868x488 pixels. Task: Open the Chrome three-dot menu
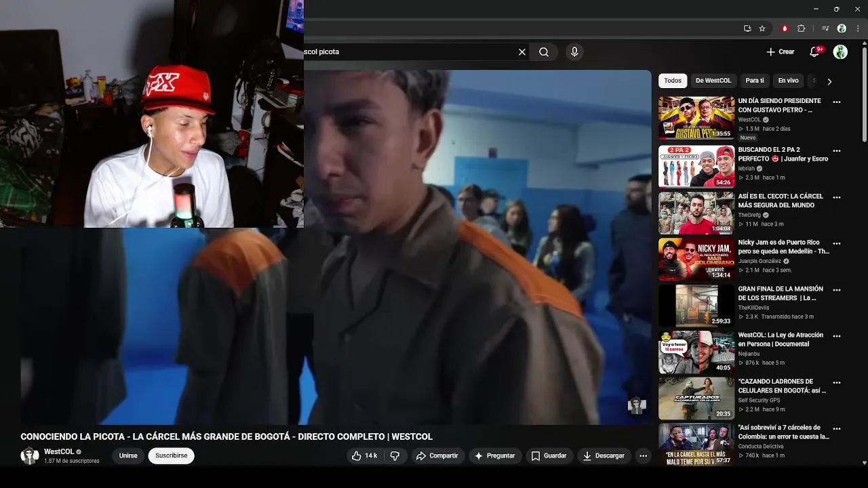858,28
